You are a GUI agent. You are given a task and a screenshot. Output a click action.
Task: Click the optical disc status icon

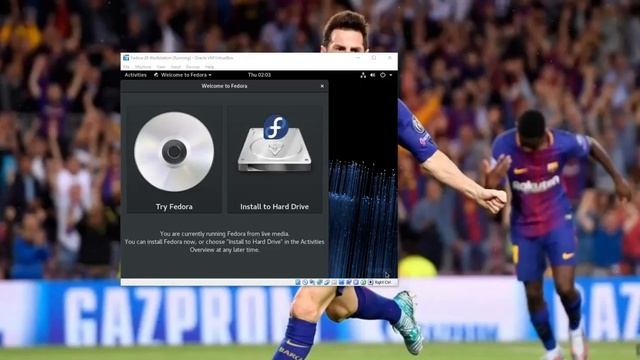pyautogui.click(x=305, y=282)
